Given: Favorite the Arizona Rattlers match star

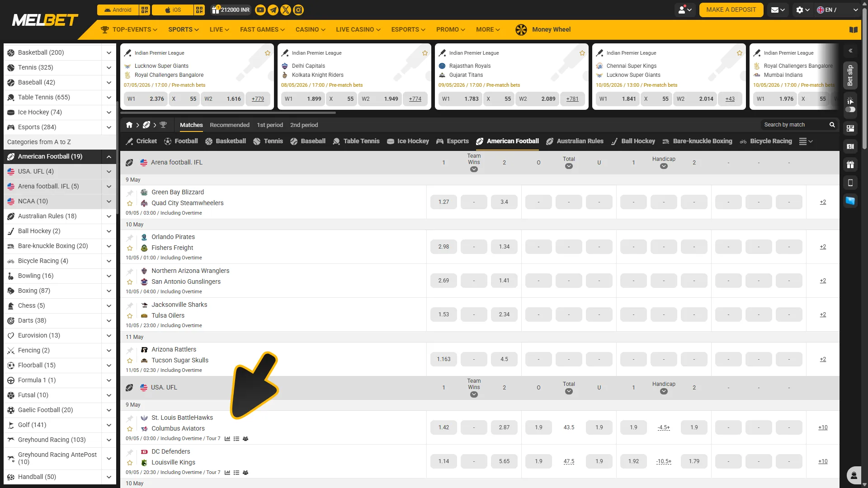Looking at the screenshot, I should point(130,361).
